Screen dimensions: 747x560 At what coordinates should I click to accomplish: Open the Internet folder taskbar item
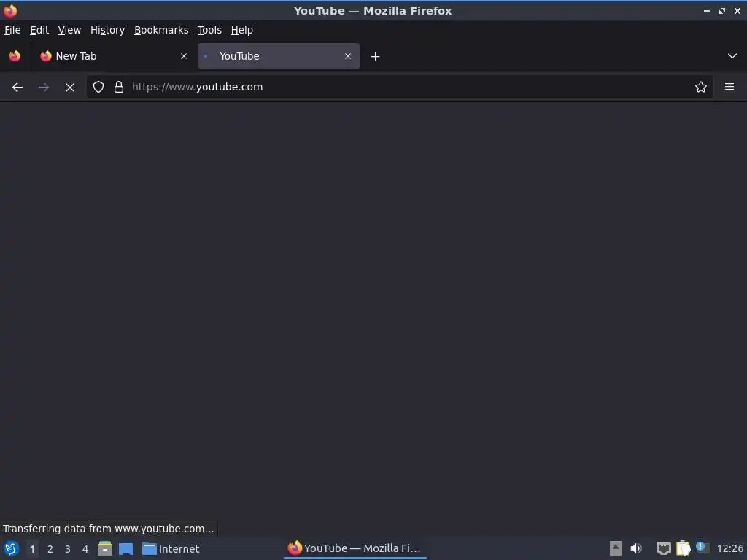tap(171, 549)
